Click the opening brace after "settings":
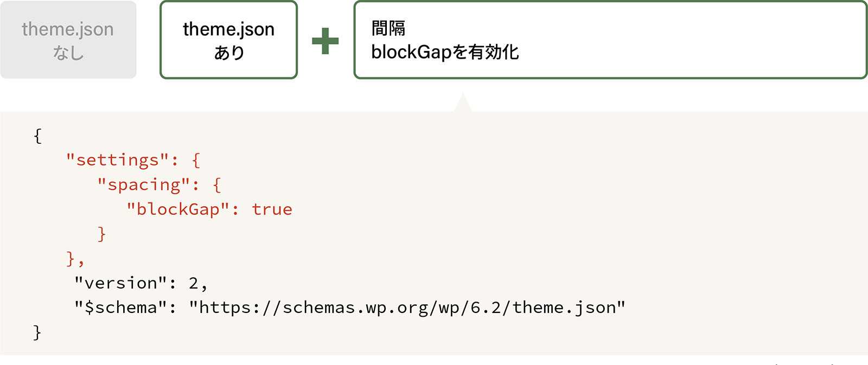This screenshot has width=868, height=365. 196,160
